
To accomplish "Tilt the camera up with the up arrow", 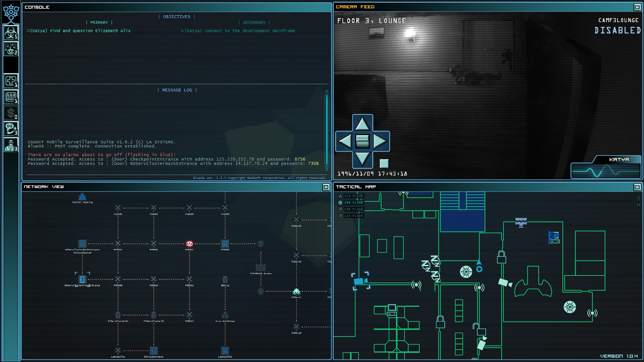I will [362, 124].
